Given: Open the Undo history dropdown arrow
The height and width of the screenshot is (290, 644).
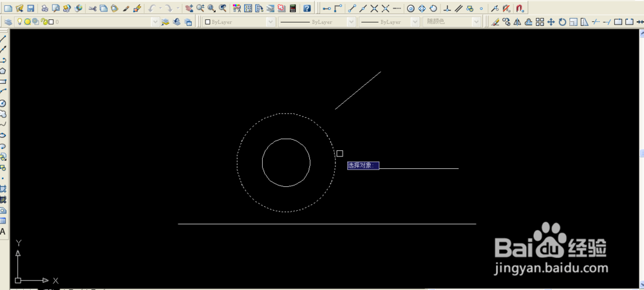Looking at the screenshot, I should pyautogui.click(x=160, y=8).
